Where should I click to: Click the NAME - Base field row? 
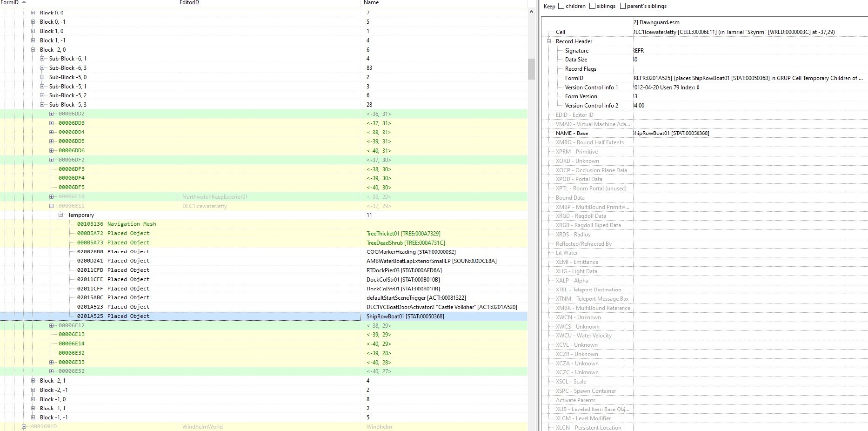pos(704,133)
